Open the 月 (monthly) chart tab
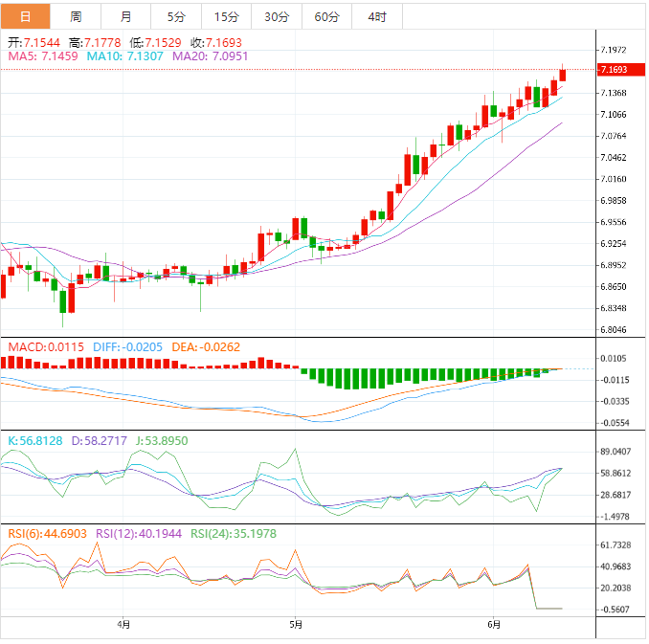The width and height of the screenshot is (649, 644). pyautogui.click(x=126, y=16)
